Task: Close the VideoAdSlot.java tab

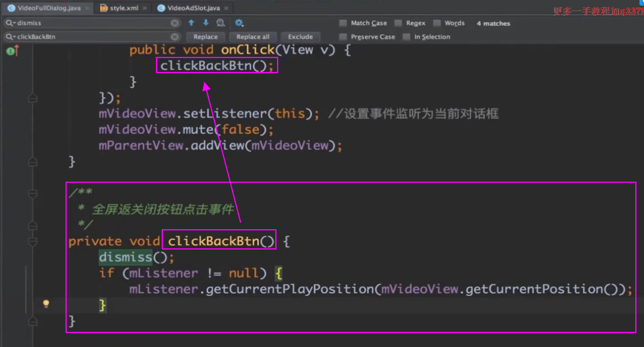Action: coord(226,8)
